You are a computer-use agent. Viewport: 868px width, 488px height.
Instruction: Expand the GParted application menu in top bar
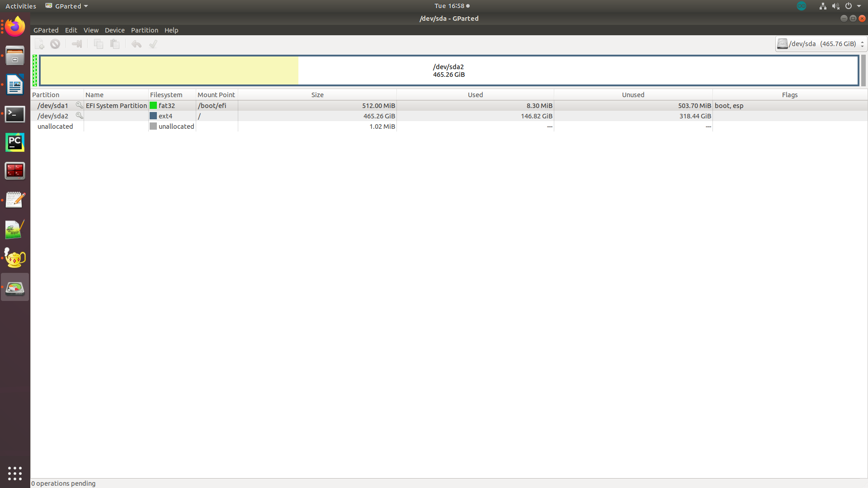pos(66,6)
